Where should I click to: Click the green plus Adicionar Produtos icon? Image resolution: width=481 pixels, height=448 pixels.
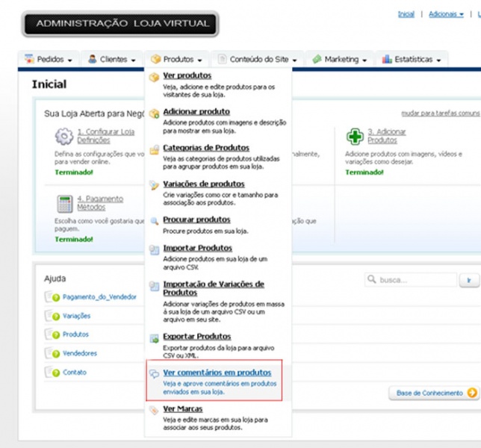pos(355,137)
